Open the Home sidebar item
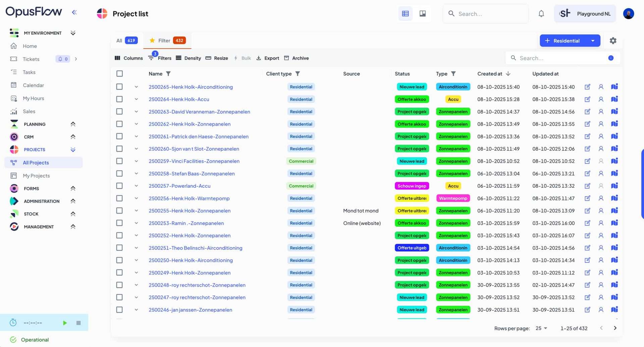The height and width of the screenshot is (347, 644). pos(30,46)
